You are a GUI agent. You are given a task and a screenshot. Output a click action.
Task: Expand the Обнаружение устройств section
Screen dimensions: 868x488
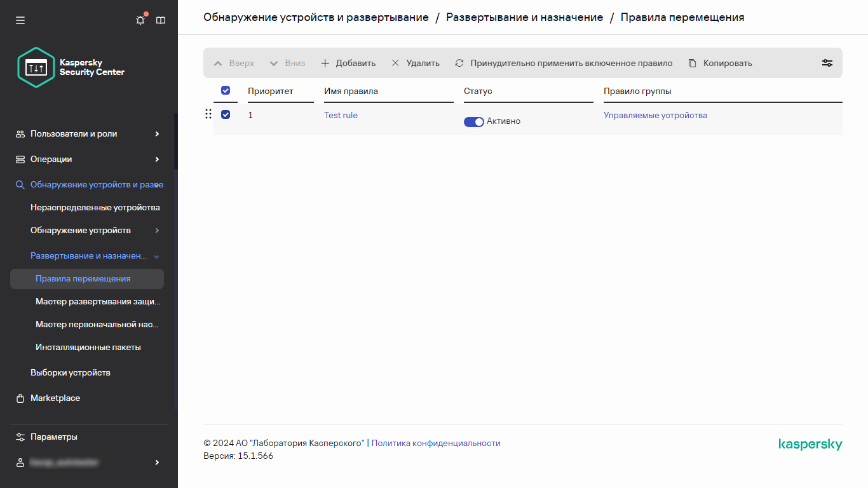[x=156, y=230]
